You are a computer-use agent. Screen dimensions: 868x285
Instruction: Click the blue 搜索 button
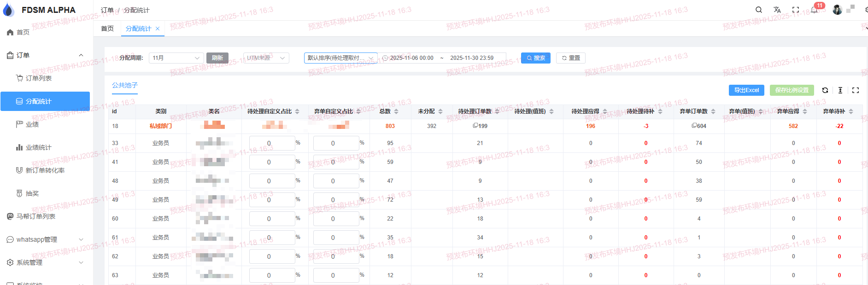tap(535, 58)
